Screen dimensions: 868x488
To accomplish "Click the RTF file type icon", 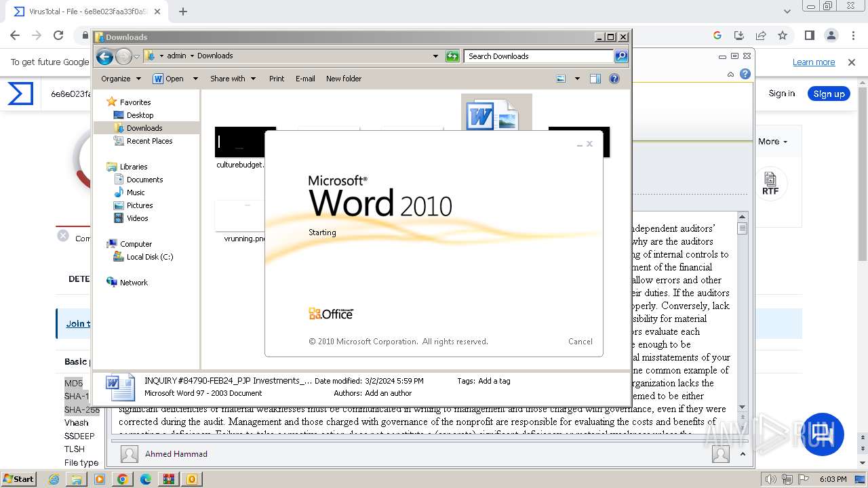I will point(770,184).
